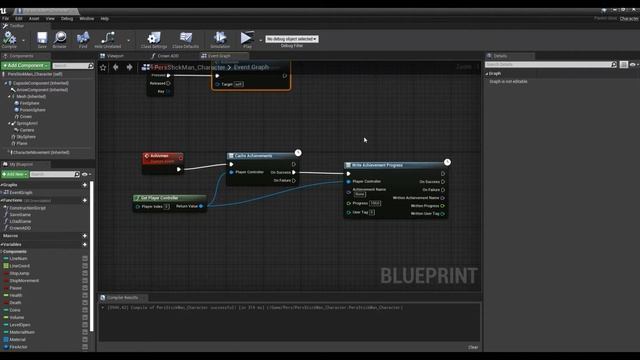Add a new graph with plus icon
This screenshot has width=640, height=360.
coord(85,185)
